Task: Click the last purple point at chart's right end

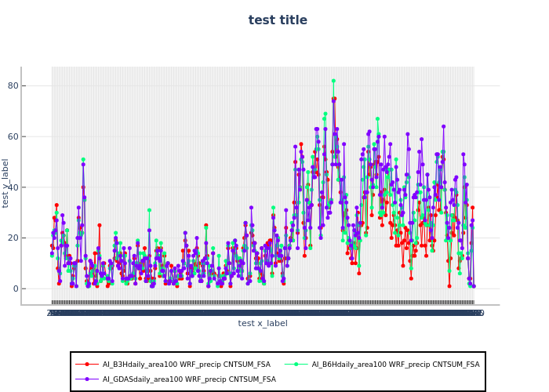Action: (x=473, y=286)
